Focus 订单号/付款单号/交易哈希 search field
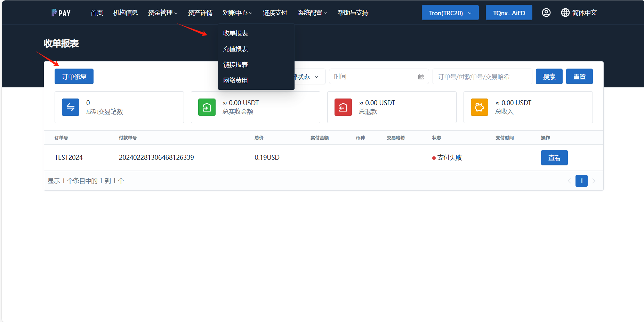Image resolution: width=644 pixels, height=322 pixels. 482,77
